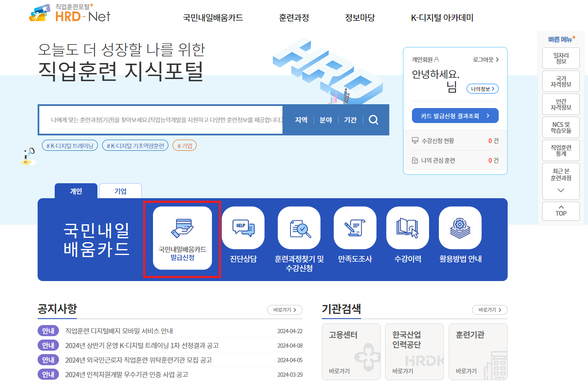Enable the #기업 filter chip
Image resolution: width=588 pixels, height=381 pixels.
pos(184,145)
